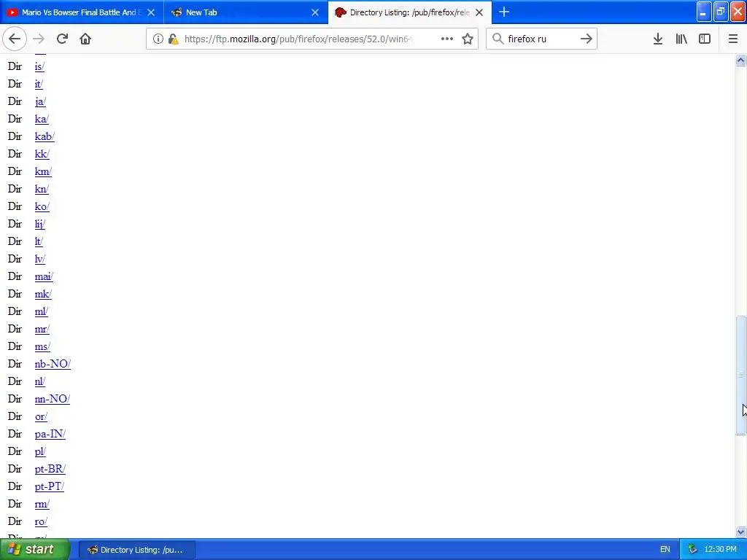Open the ms/ directory link
Screen dimensions: 747x560
pyautogui.click(x=42, y=346)
